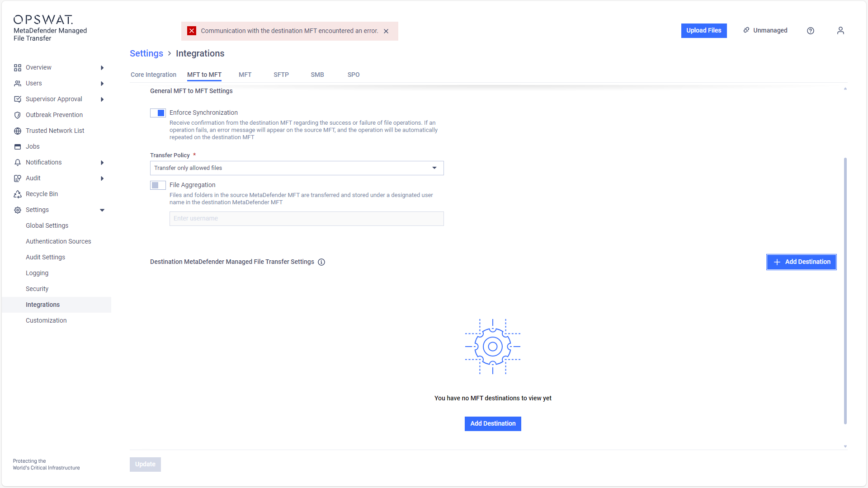This screenshot has width=868, height=488.
Task: Click the Recycle Bin recycle icon
Action: [18, 194]
